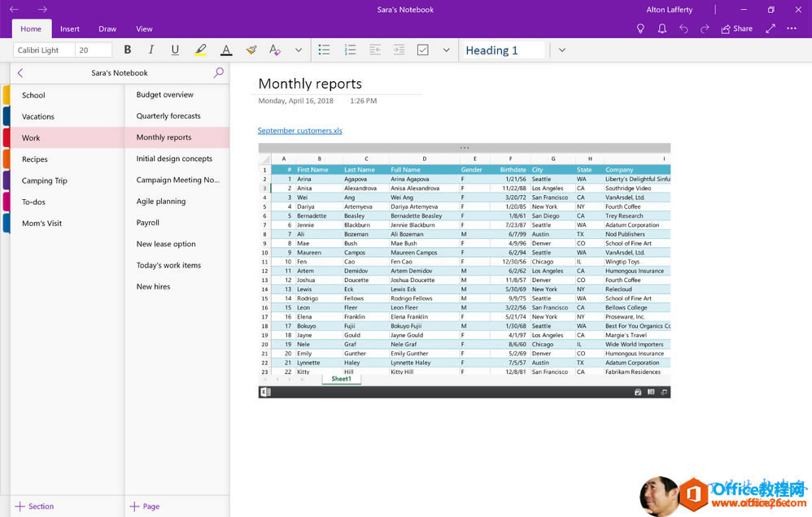
Task: Switch to the Draw tab
Action: point(107,28)
